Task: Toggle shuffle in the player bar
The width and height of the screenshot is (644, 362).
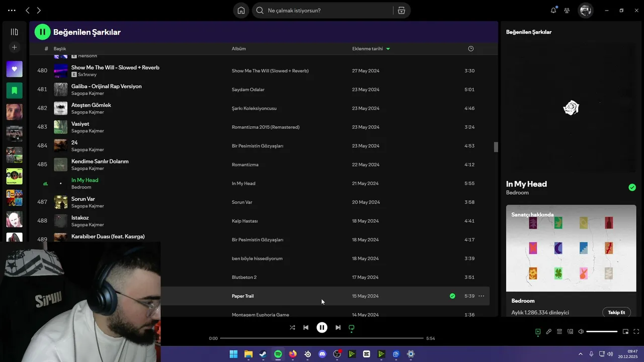Action: click(x=292, y=327)
